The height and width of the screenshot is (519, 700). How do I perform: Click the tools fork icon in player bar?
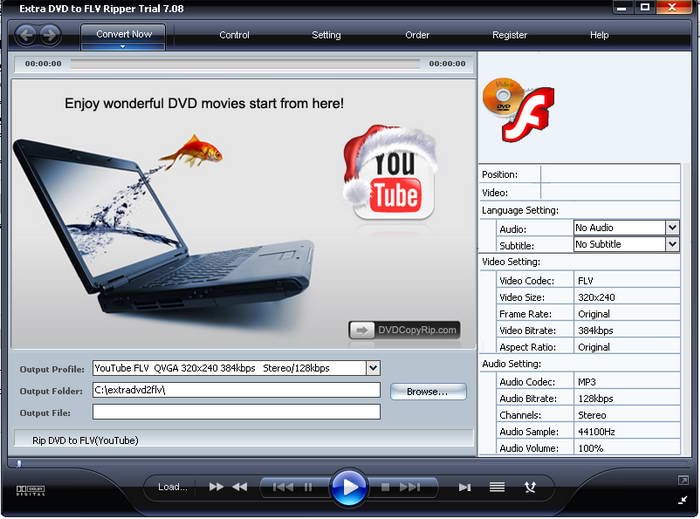click(530, 487)
